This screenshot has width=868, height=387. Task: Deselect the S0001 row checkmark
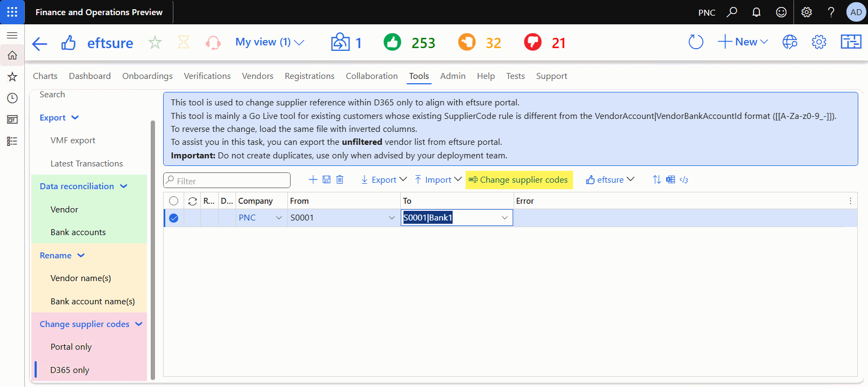coord(173,218)
